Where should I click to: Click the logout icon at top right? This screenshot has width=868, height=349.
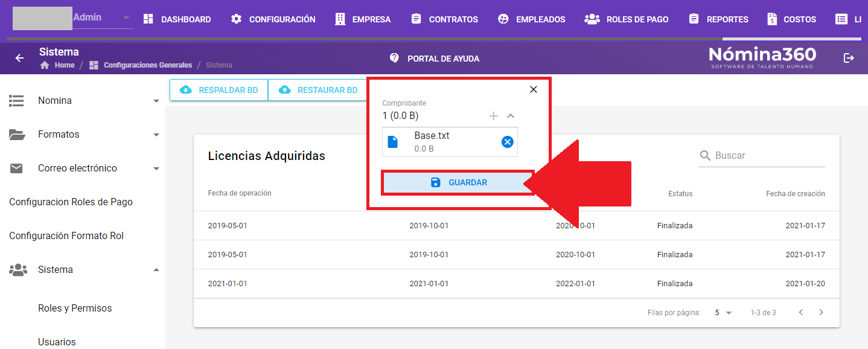click(849, 58)
